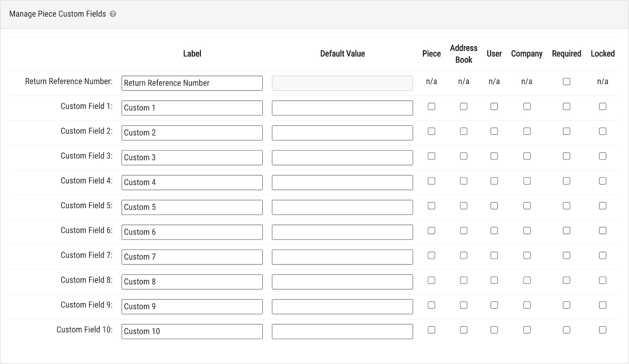Select the label field containing Custom 1
629x364 pixels.
point(192,108)
